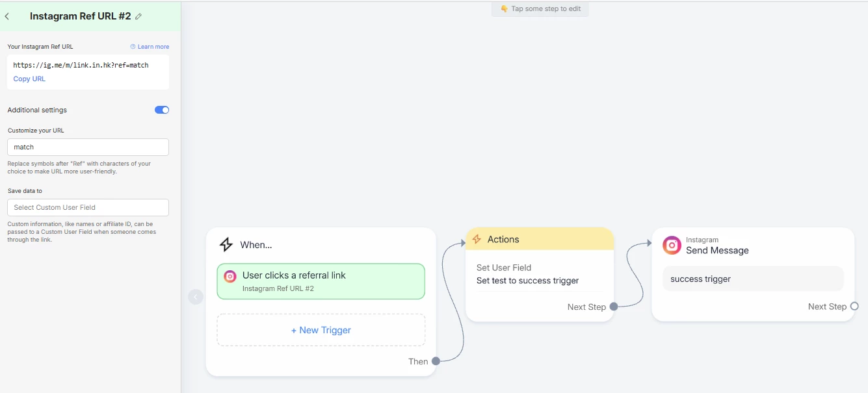Select the success trigger message bubble

pos(753,279)
